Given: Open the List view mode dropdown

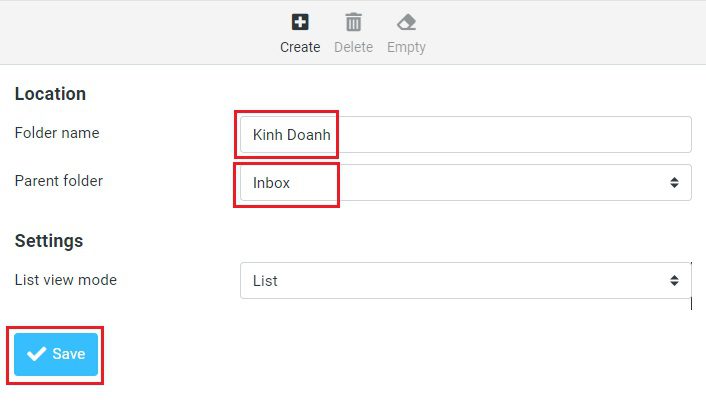Looking at the screenshot, I should pos(466,281).
